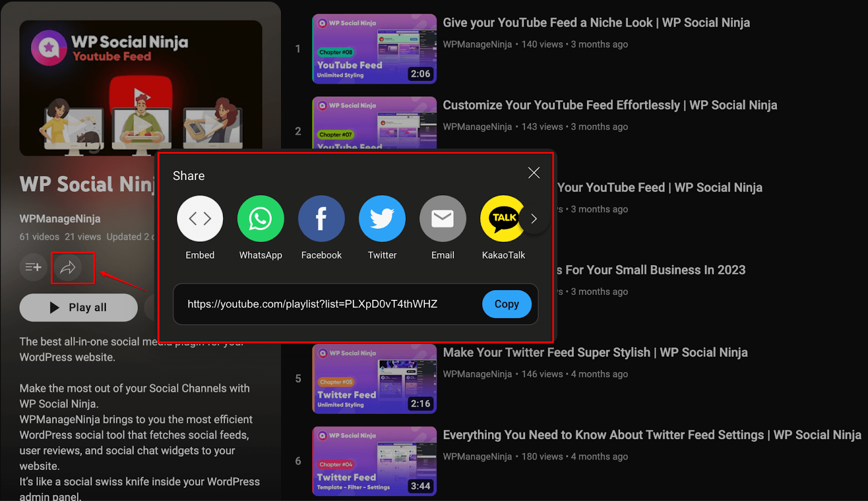Click the 'Your YouTube Feed | WP Social Ninja' title
This screenshot has height=501, width=868.
pos(660,188)
